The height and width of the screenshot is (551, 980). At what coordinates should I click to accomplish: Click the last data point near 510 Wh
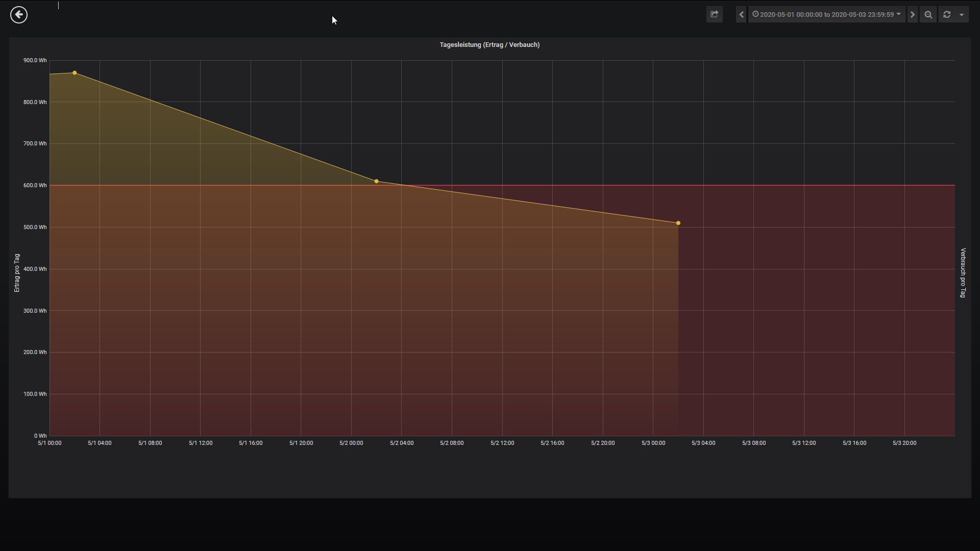tap(678, 223)
